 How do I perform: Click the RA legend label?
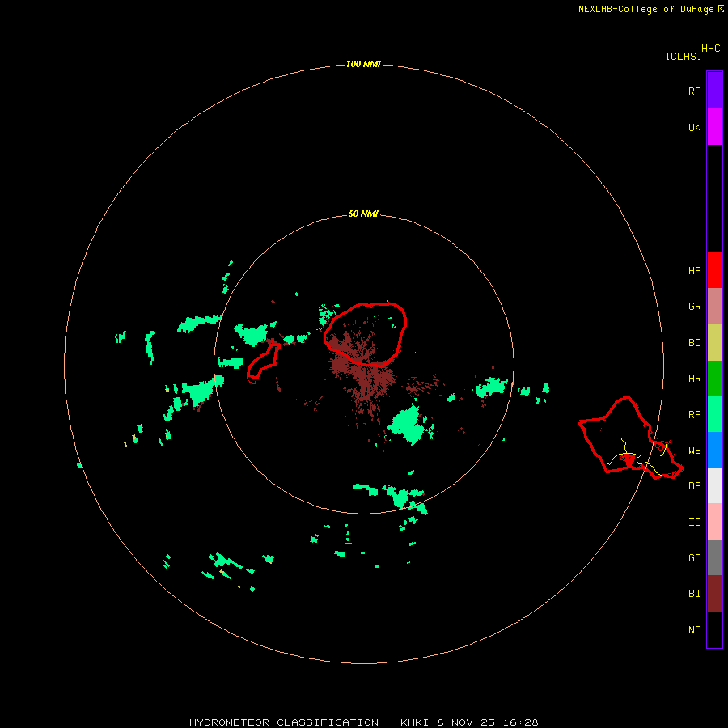pyautogui.click(x=694, y=415)
